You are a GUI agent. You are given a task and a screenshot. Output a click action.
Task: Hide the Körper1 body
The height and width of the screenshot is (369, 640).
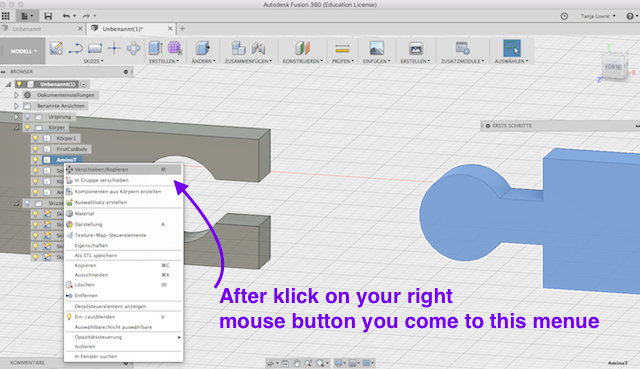pyautogui.click(x=36, y=138)
